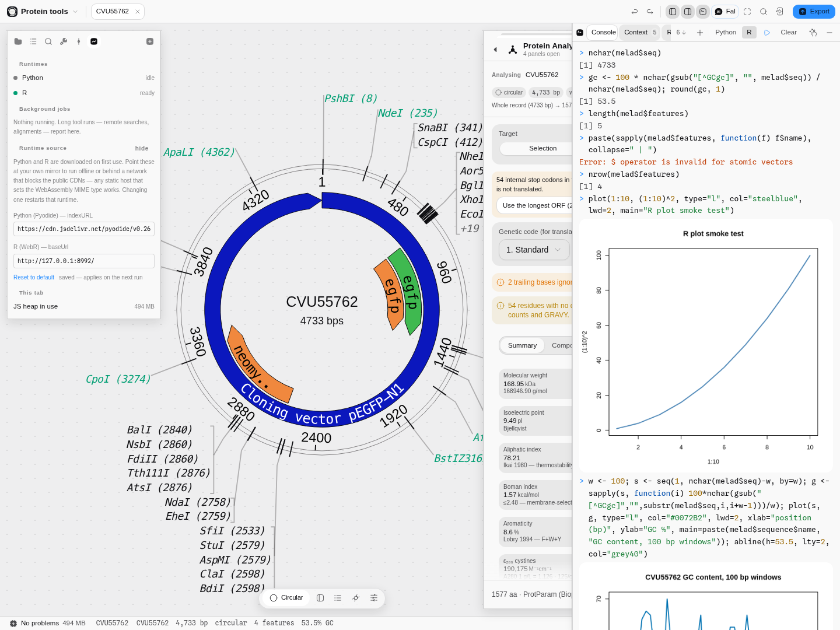The image size is (840, 630).
Task: Open the genetic code '1. Standard' dropdown
Action: point(534,250)
